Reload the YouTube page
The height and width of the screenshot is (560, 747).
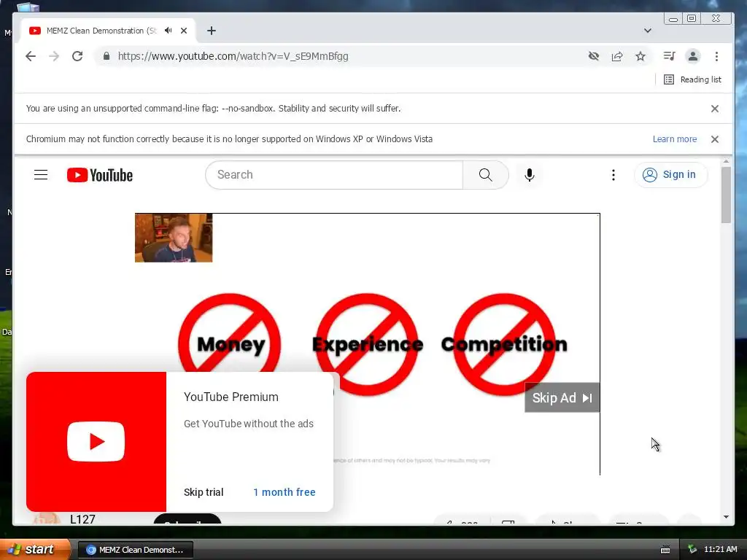point(77,56)
